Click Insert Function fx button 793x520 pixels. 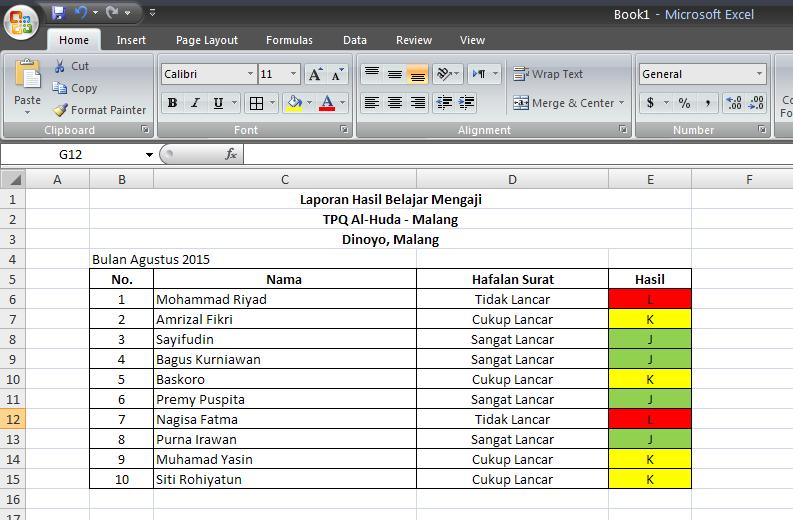231,154
